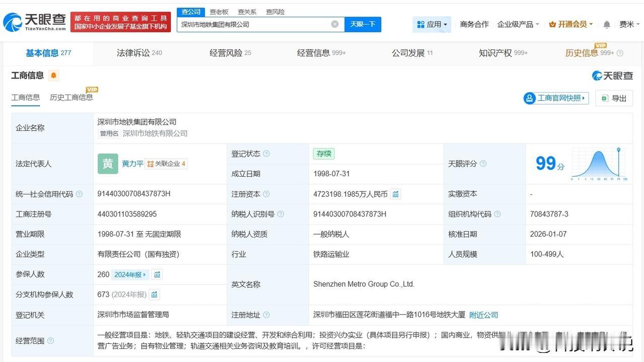The image size is (644, 362).
Task: Select 历史工商信息 sub-tab
Action: click(72, 97)
